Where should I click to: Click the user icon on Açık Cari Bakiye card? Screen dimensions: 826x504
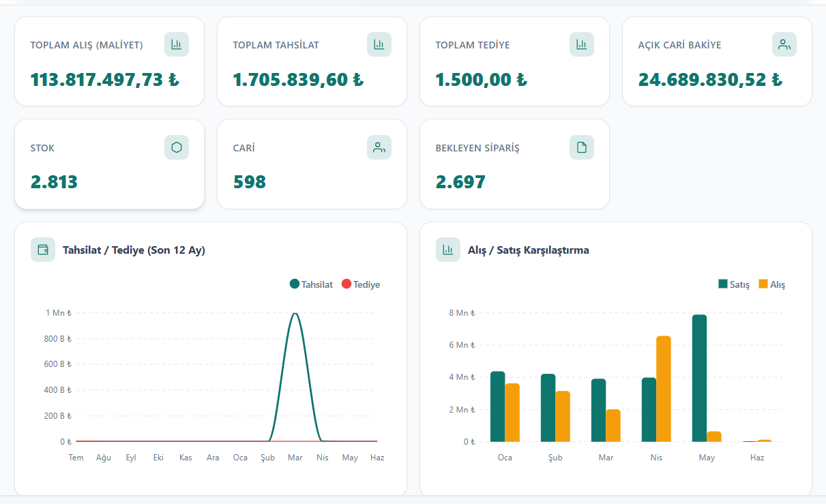click(784, 44)
